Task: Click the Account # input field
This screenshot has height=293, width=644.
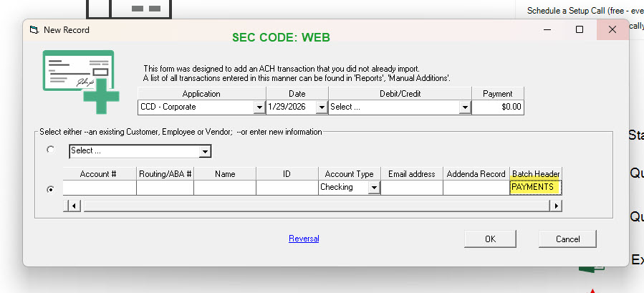Action: coord(100,188)
